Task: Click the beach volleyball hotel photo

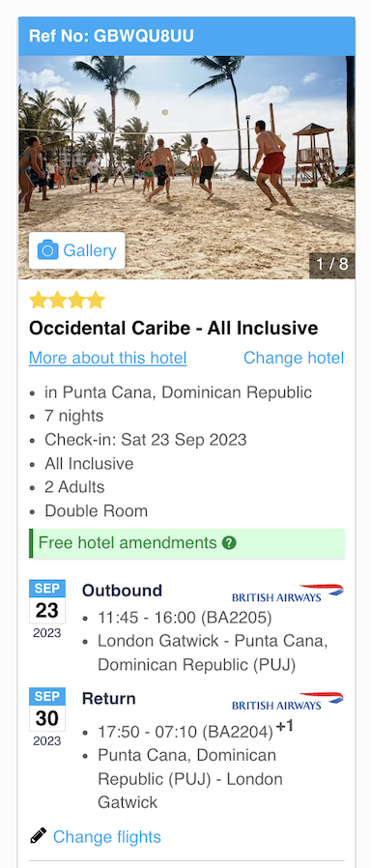Action: [x=187, y=167]
